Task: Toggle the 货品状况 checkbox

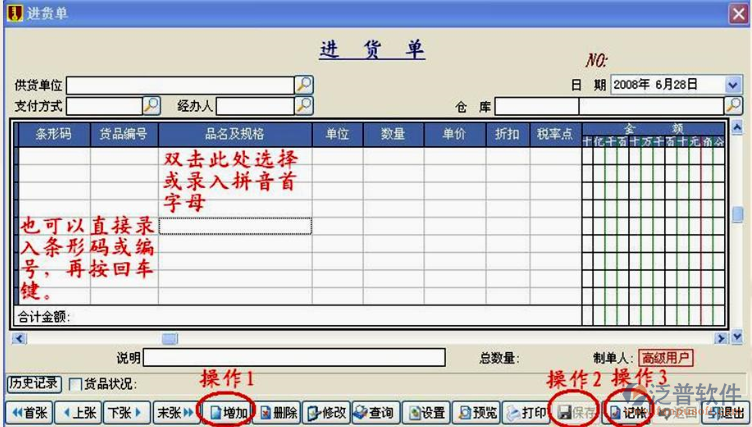Action: tap(75, 384)
